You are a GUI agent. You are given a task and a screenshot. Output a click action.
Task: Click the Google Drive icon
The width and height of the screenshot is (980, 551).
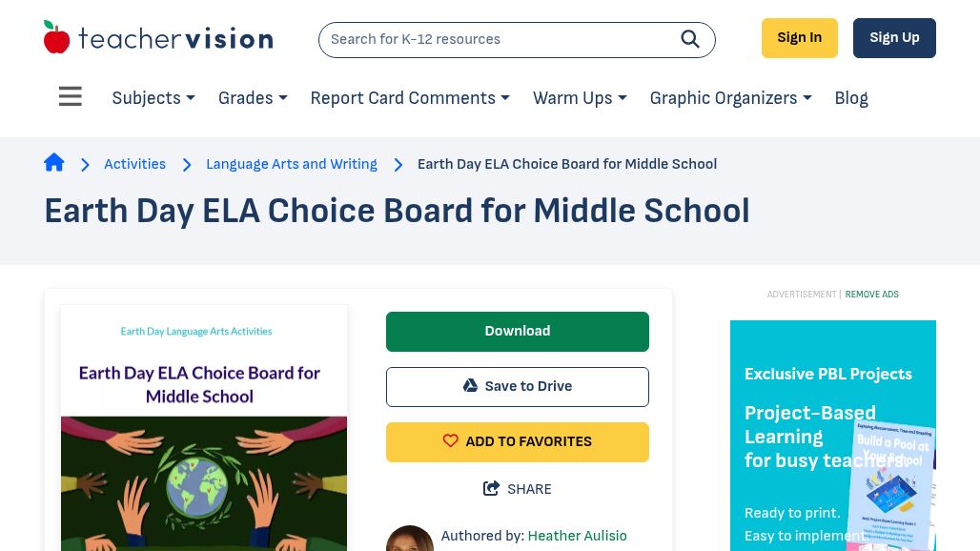(x=470, y=386)
